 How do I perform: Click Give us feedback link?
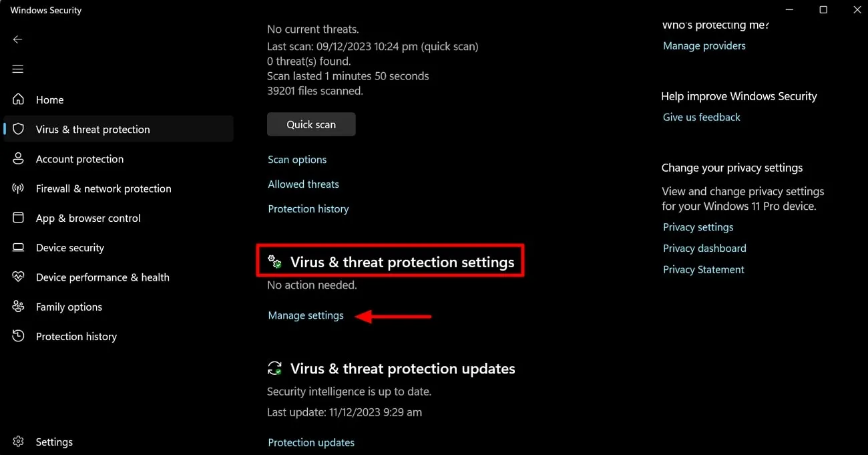[x=701, y=117]
